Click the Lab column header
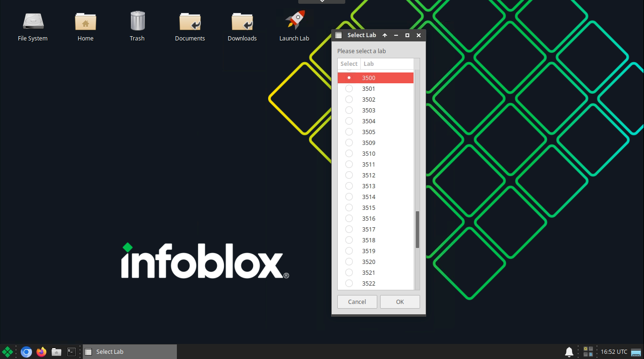 tap(387, 64)
